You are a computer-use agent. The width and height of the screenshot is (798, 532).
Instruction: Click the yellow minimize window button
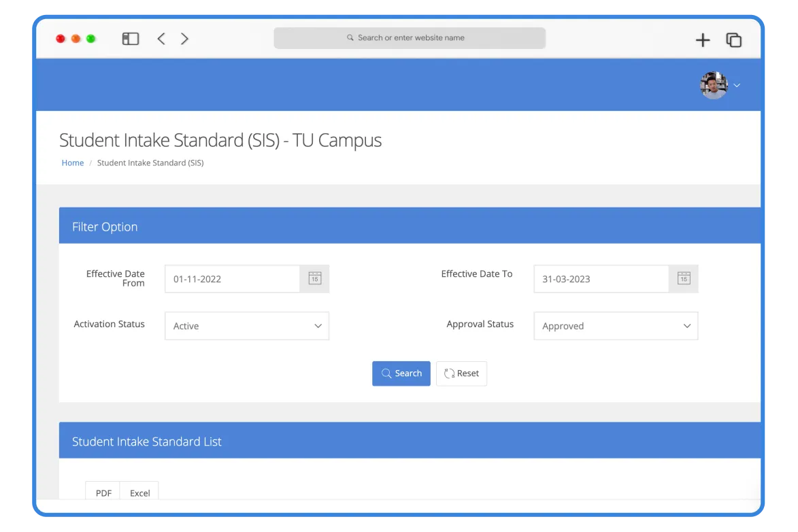[76, 39]
